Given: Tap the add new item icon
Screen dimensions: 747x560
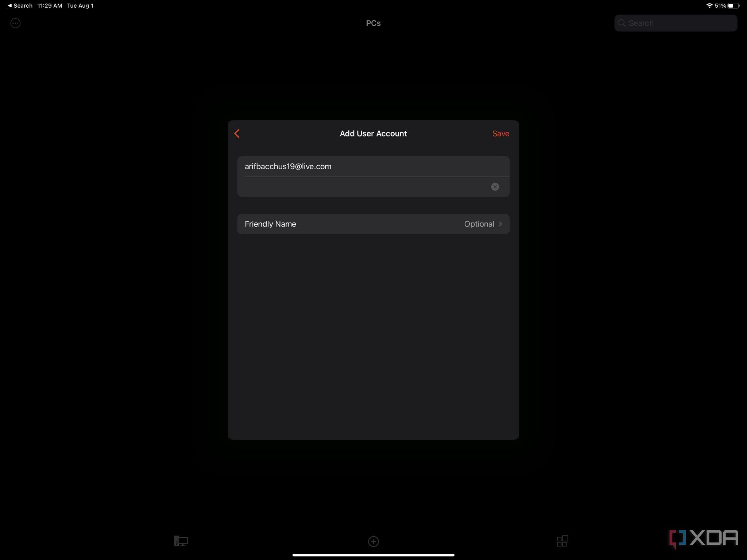Looking at the screenshot, I should (x=373, y=541).
